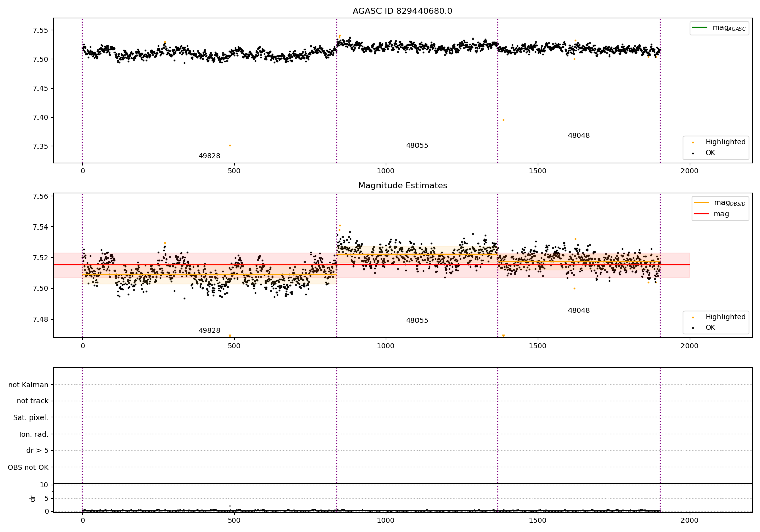Click the orange Highlighted marker in top plot legend

point(693,142)
